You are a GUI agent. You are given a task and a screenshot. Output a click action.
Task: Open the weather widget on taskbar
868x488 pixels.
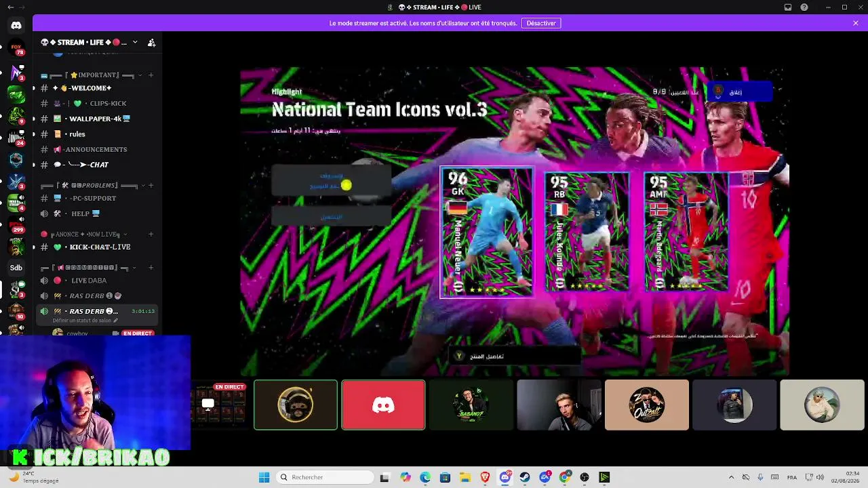click(x=34, y=477)
